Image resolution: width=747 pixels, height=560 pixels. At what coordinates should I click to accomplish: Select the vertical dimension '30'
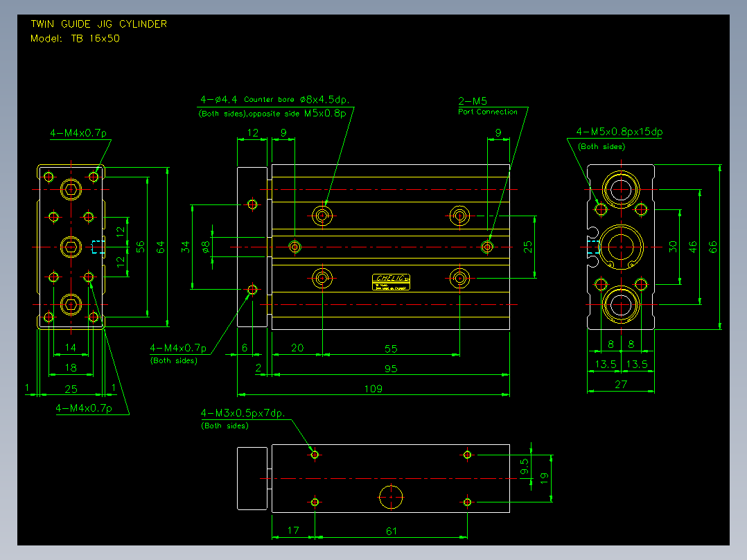(672, 247)
